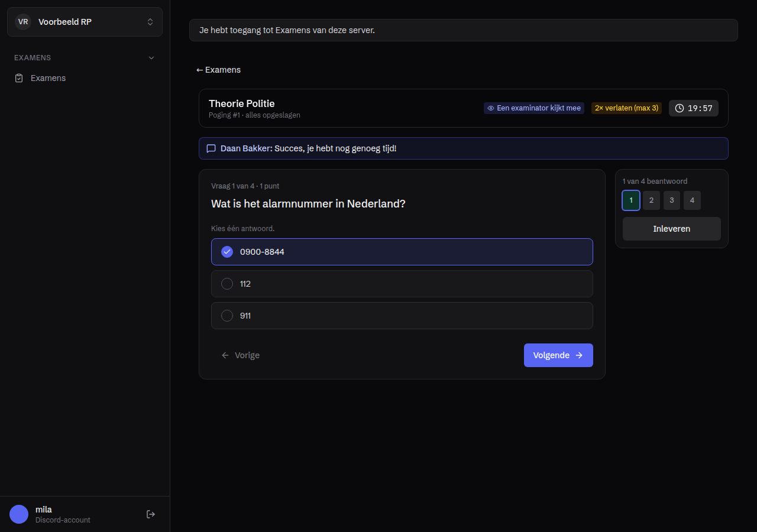Click the mila user avatar circle
This screenshot has height=532, width=757.
click(19, 514)
